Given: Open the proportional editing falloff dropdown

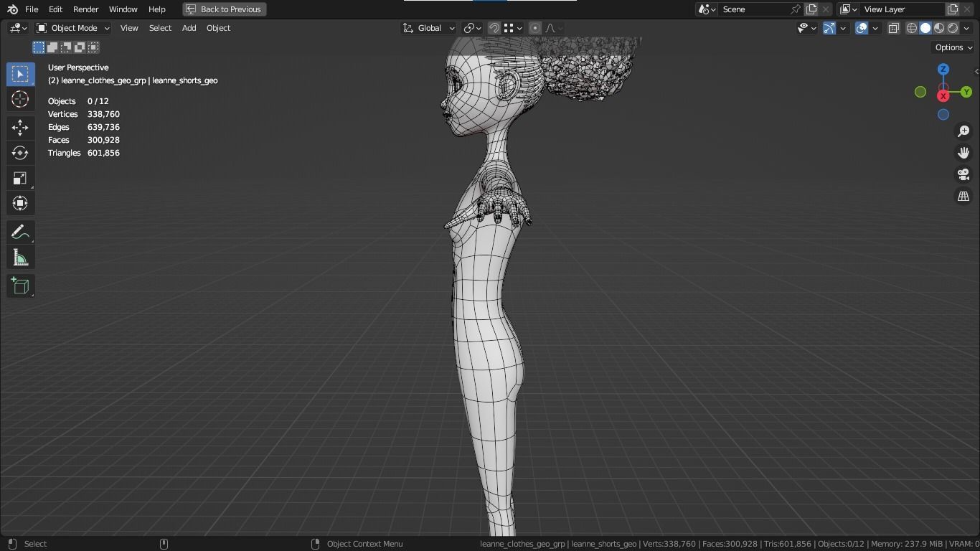Looking at the screenshot, I should tap(554, 28).
